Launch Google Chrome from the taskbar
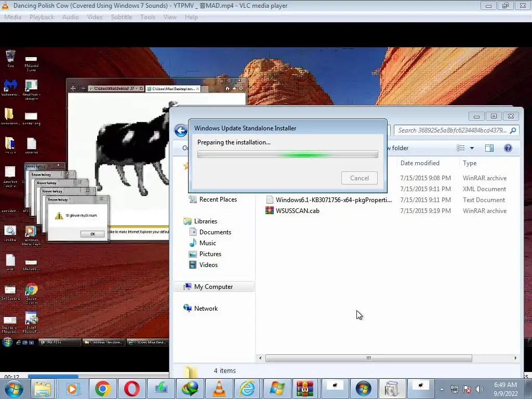 tap(102, 389)
